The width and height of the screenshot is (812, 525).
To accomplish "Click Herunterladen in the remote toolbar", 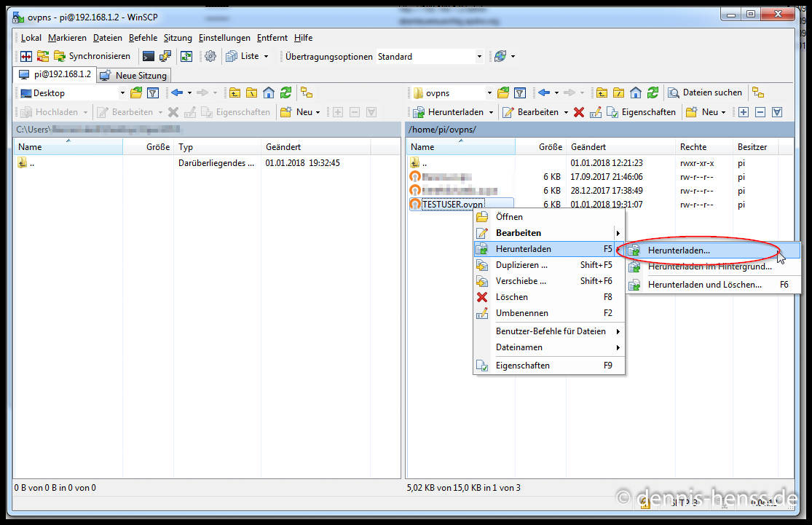I will [x=449, y=112].
